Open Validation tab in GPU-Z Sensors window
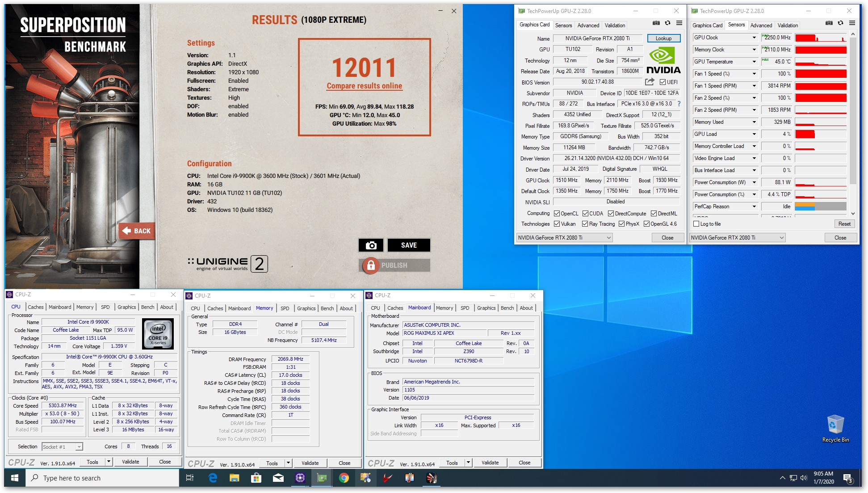Image resolution: width=868 pixels, height=493 pixels. [788, 25]
